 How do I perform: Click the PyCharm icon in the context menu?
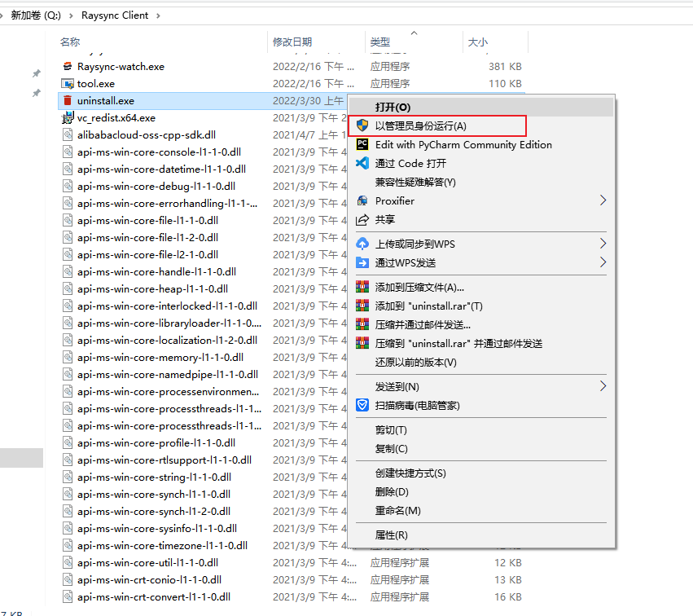(x=361, y=143)
